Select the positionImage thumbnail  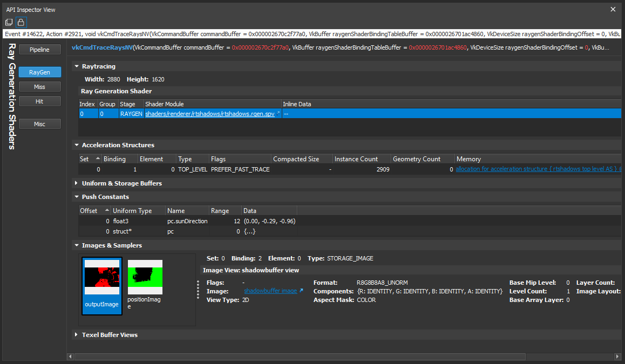145,285
